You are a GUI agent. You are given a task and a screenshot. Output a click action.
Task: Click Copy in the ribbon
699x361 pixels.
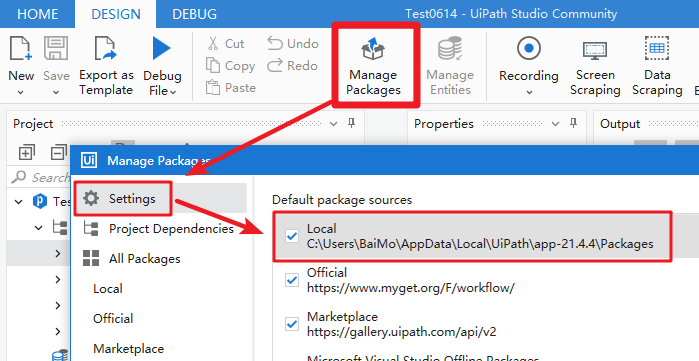[x=230, y=66]
